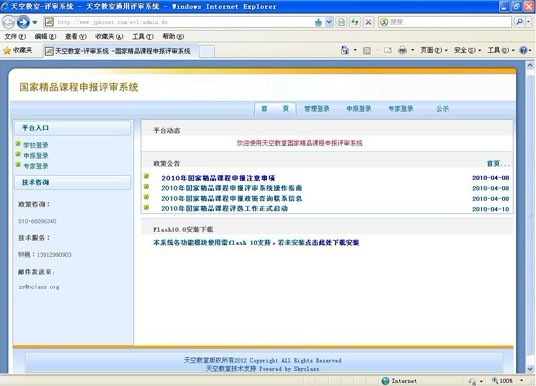Open the 收藏夹 menu in menu bar
The width and height of the screenshot is (536, 386).
tap(109, 36)
